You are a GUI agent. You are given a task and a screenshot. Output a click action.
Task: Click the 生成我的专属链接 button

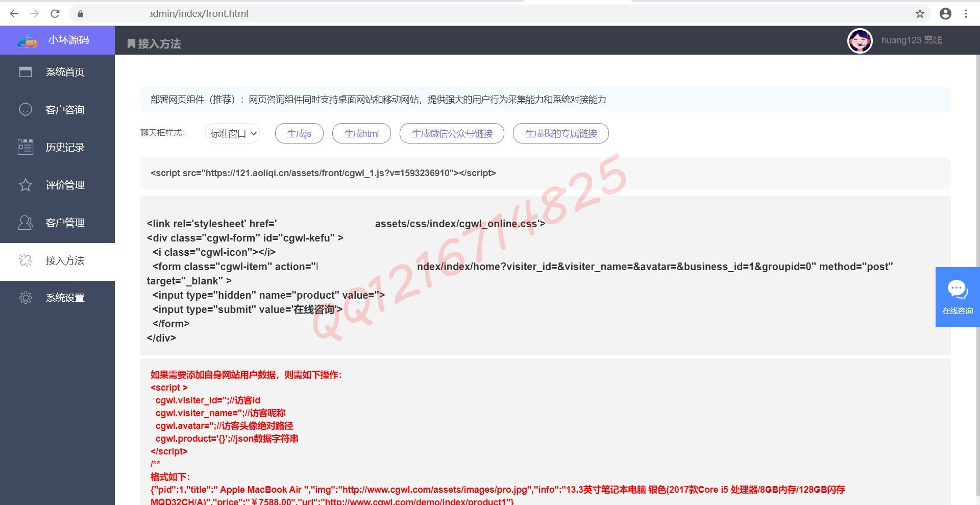(561, 134)
